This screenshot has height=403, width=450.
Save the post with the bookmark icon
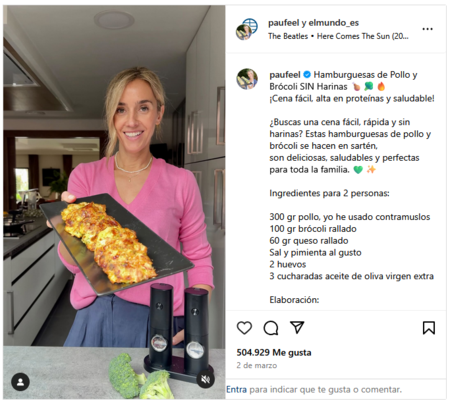429,328
